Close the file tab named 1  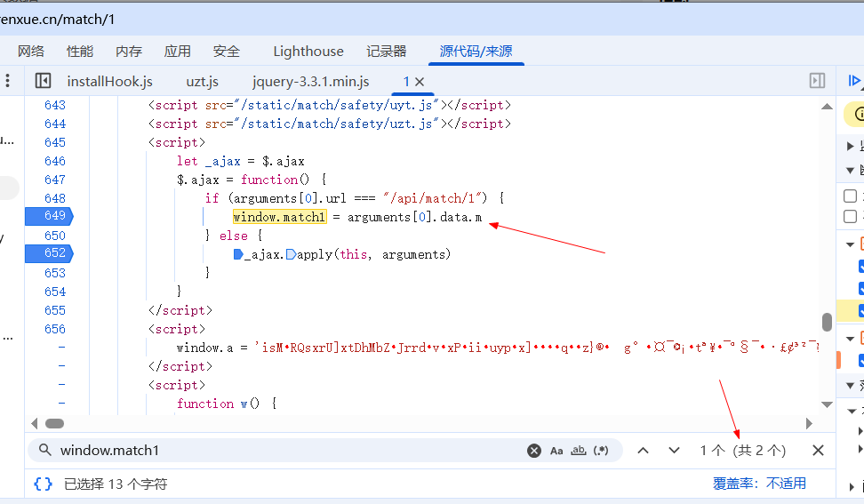click(420, 82)
